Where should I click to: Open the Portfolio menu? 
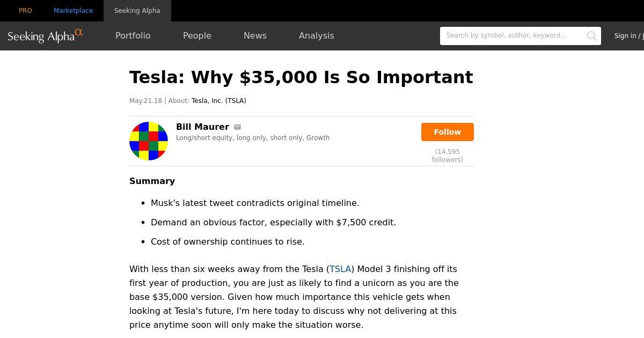click(x=133, y=36)
